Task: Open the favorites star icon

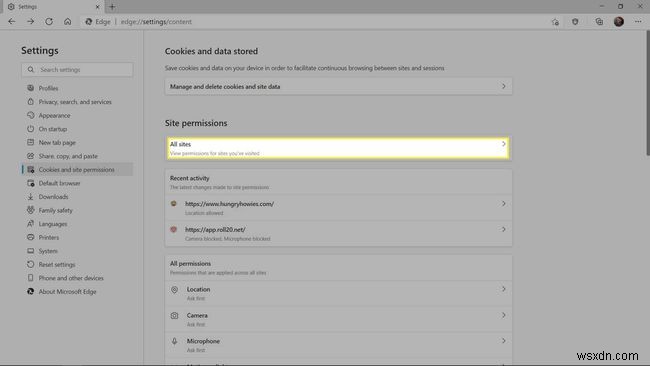Action: click(555, 22)
